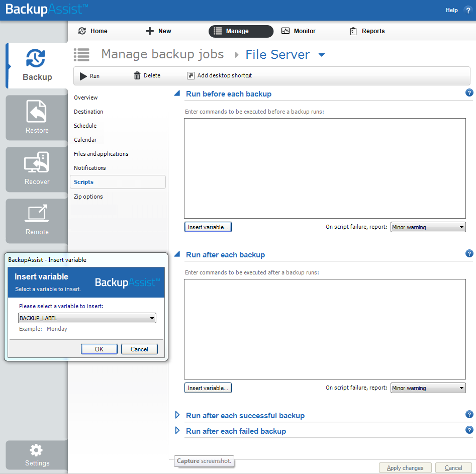Click the before-backup commands text box
This screenshot has height=474, width=476.
[325, 168]
